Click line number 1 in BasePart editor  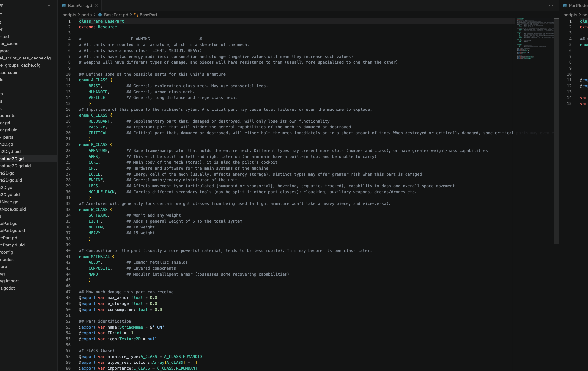point(69,21)
